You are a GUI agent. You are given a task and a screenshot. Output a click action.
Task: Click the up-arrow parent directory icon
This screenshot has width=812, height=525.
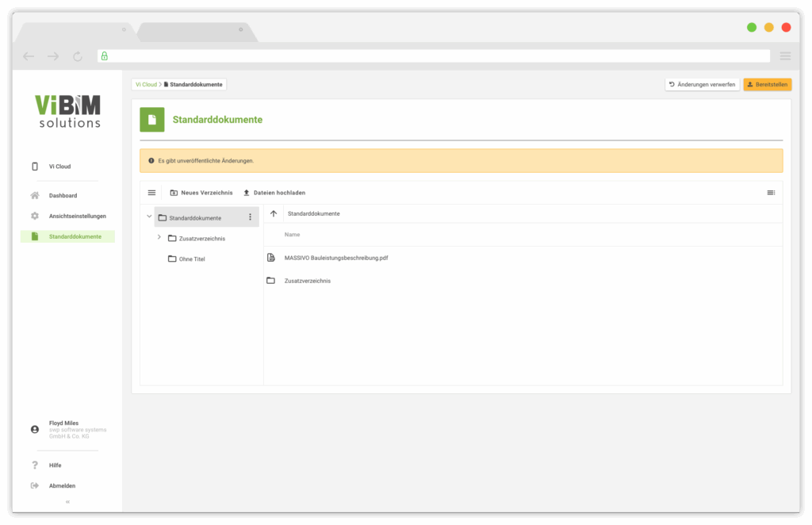(x=274, y=214)
